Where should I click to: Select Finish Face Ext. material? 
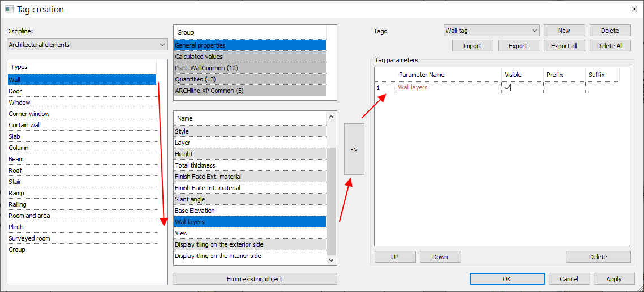click(x=250, y=176)
